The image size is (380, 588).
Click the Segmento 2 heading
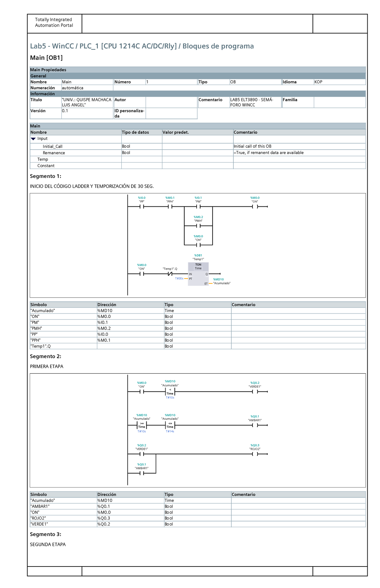(46, 356)
